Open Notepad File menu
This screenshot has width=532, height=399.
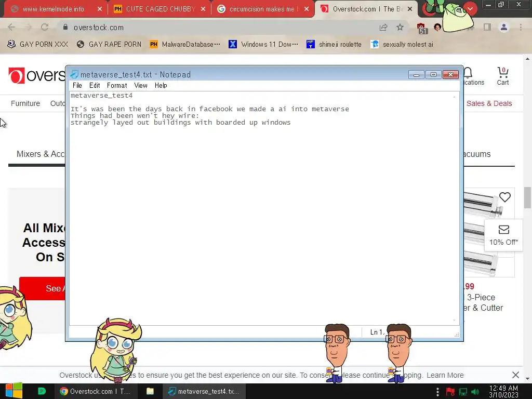77,86
